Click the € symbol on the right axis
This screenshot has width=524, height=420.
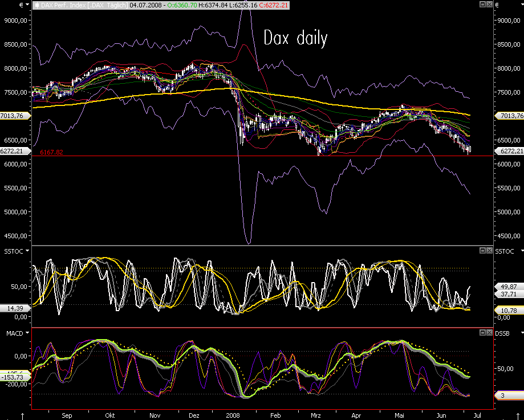497,5
